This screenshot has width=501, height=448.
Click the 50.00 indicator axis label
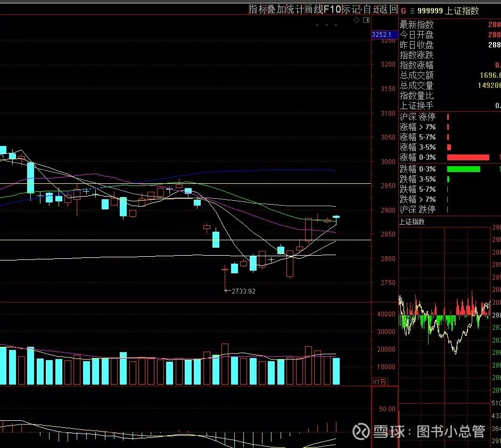387,409
